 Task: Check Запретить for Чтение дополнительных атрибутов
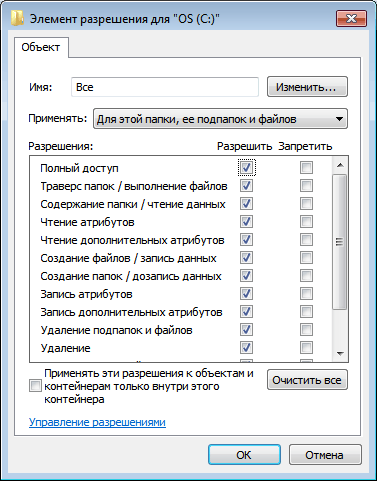coord(306,239)
